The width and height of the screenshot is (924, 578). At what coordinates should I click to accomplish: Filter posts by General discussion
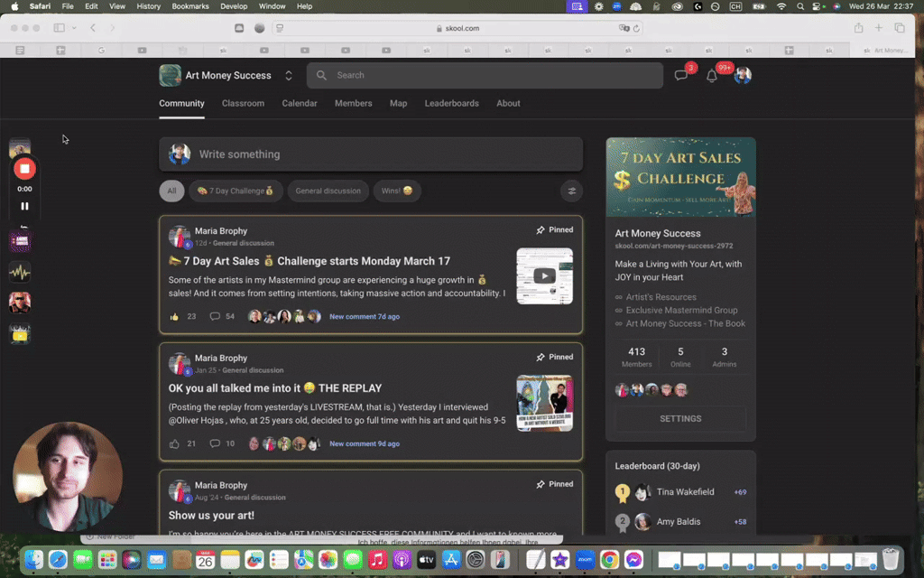point(328,191)
